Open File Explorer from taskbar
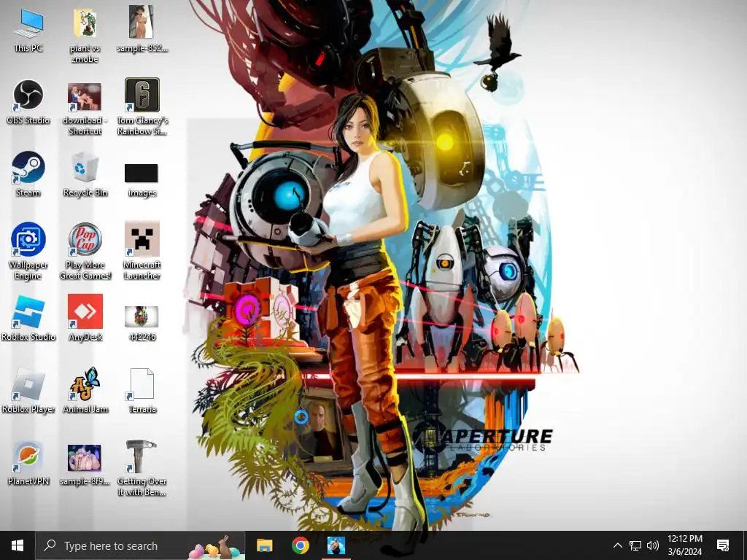This screenshot has width=747, height=560. [264, 545]
